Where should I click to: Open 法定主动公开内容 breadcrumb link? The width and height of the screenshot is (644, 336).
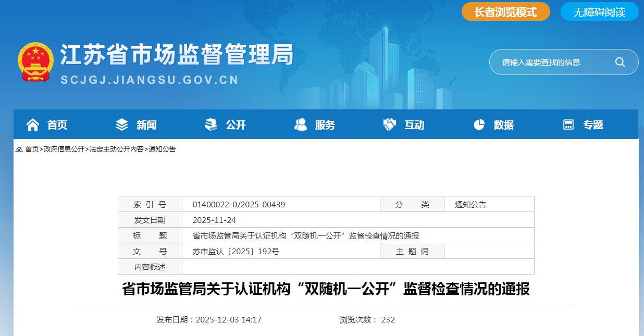(x=116, y=149)
